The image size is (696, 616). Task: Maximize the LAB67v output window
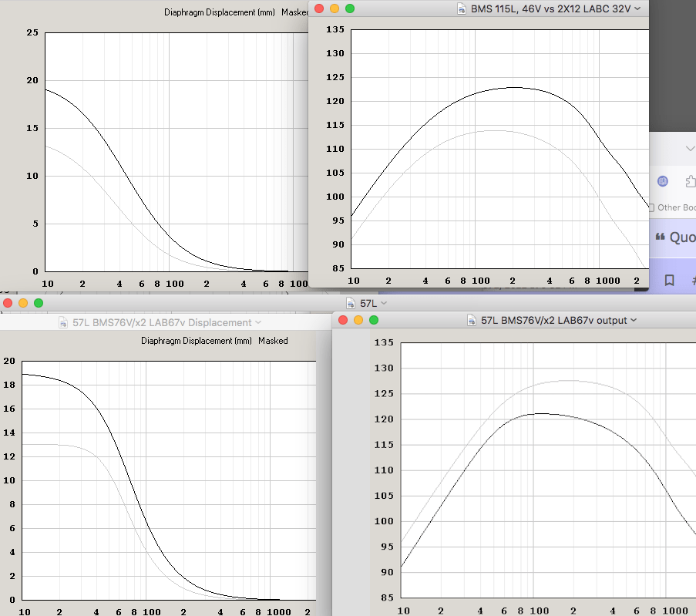coord(374,320)
